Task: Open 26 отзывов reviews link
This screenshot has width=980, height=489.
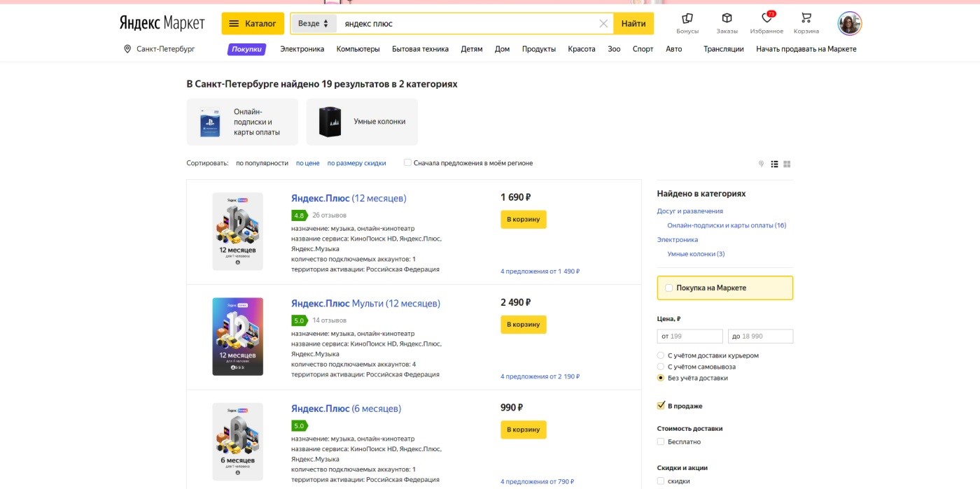Action: point(329,215)
